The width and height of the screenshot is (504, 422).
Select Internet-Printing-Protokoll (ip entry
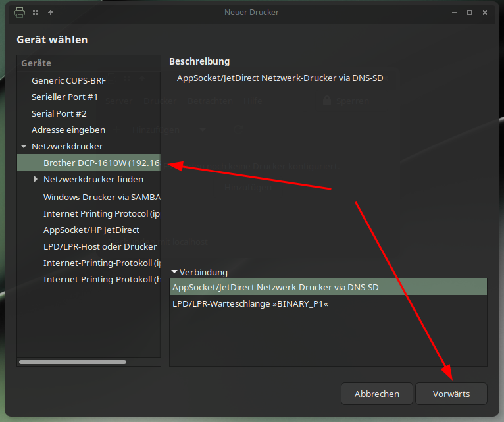pyautogui.click(x=89, y=263)
